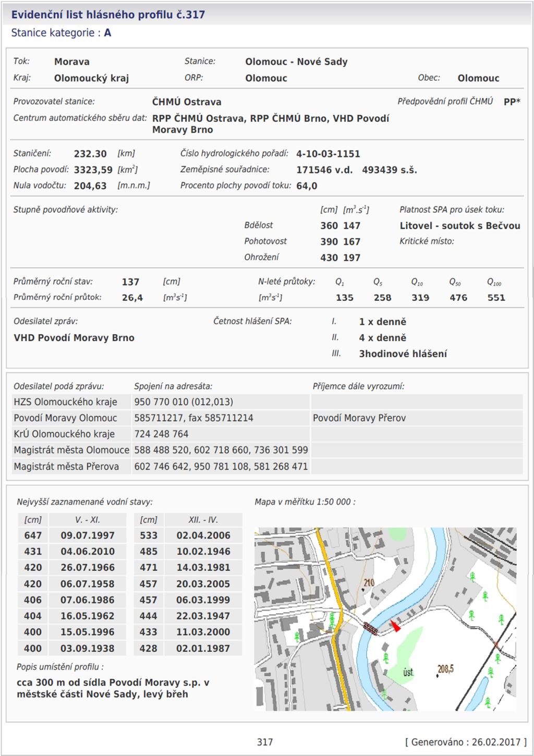Click the red station marker on the map
The height and width of the screenshot is (756, 534).
(396, 626)
